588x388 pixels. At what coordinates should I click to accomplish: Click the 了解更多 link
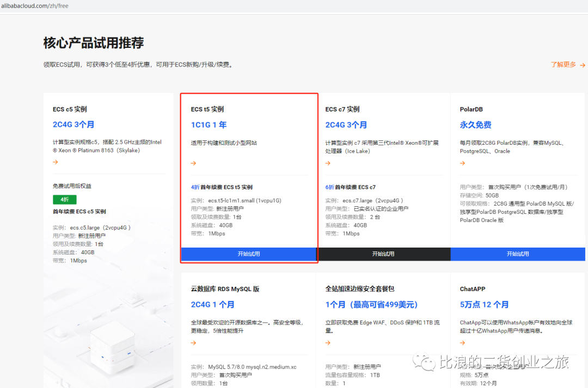(568, 64)
